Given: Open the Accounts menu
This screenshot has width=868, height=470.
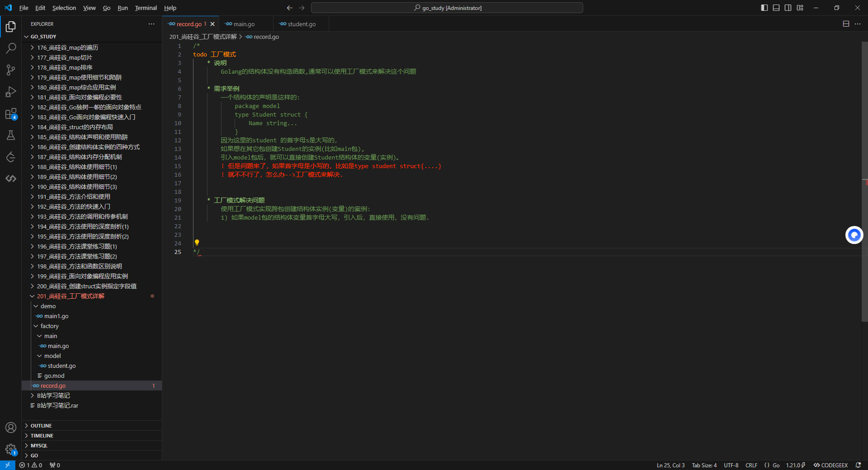Looking at the screenshot, I should tap(11, 428).
